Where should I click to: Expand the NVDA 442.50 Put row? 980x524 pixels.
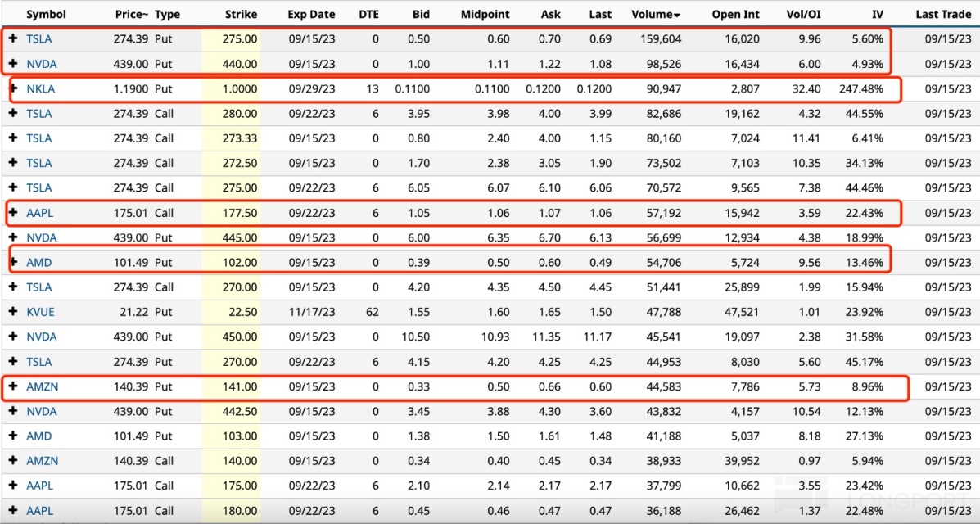click(x=13, y=412)
